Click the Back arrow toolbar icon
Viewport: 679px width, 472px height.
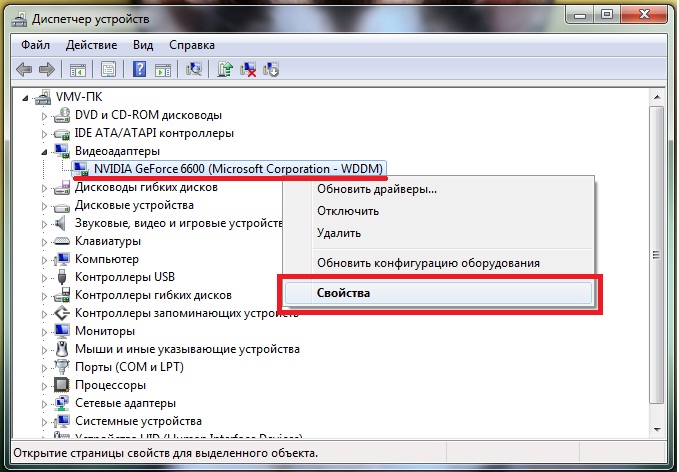[x=24, y=69]
